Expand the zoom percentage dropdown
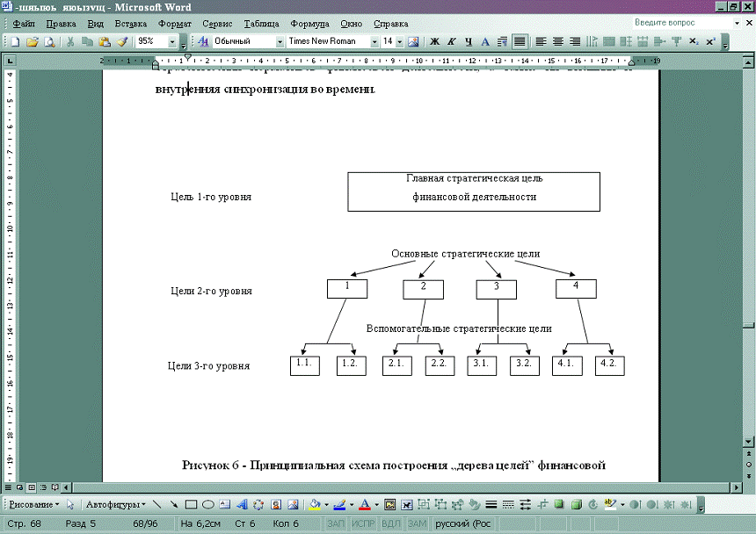The width and height of the screenshot is (756, 534). click(x=171, y=41)
